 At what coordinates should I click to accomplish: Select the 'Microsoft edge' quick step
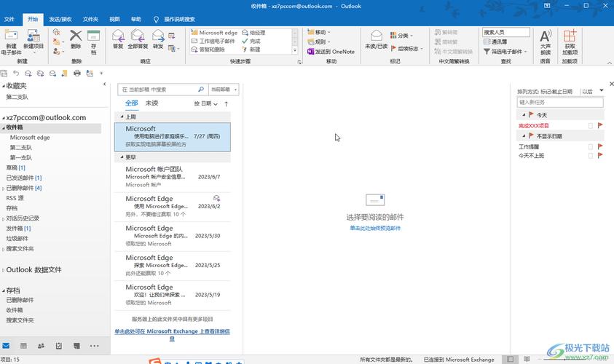tap(215, 33)
